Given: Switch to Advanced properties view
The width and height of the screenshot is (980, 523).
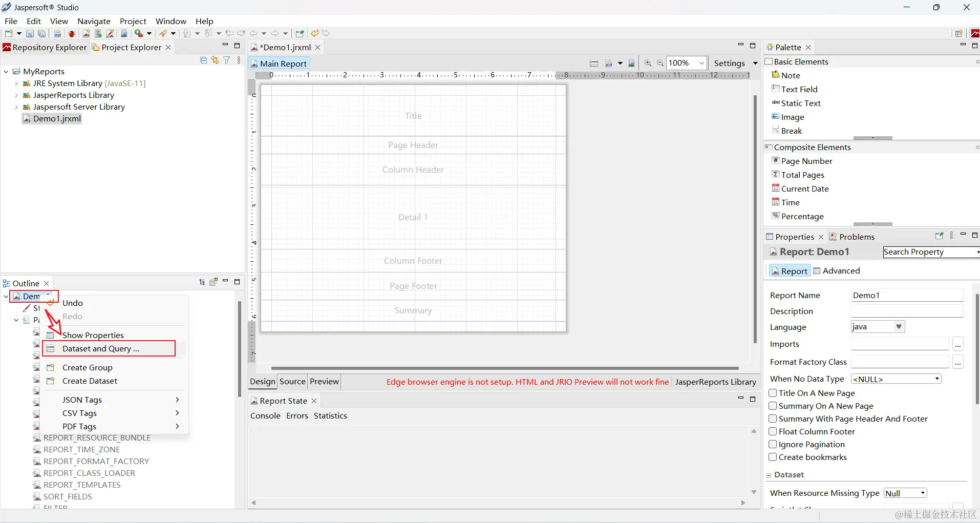Looking at the screenshot, I should pyautogui.click(x=837, y=270).
